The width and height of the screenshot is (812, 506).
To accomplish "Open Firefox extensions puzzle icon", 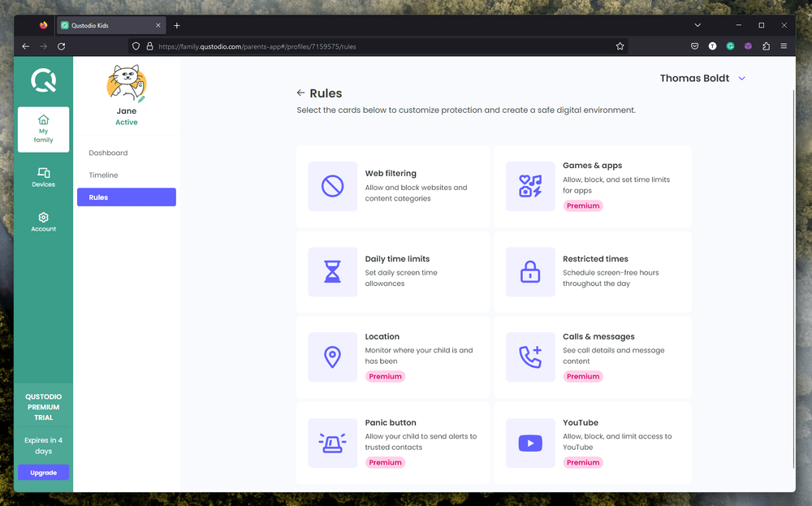I will pyautogui.click(x=766, y=46).
